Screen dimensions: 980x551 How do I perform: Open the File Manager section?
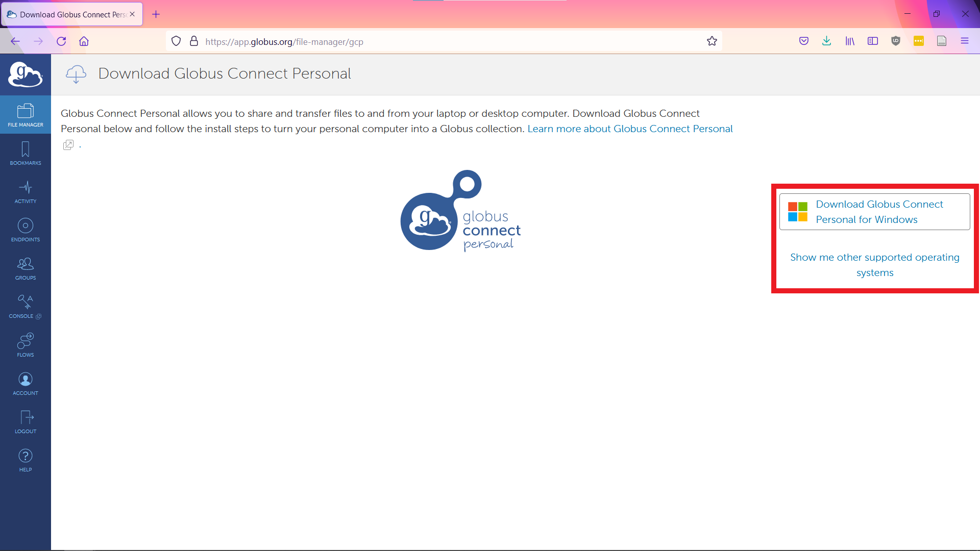(26, 115)
